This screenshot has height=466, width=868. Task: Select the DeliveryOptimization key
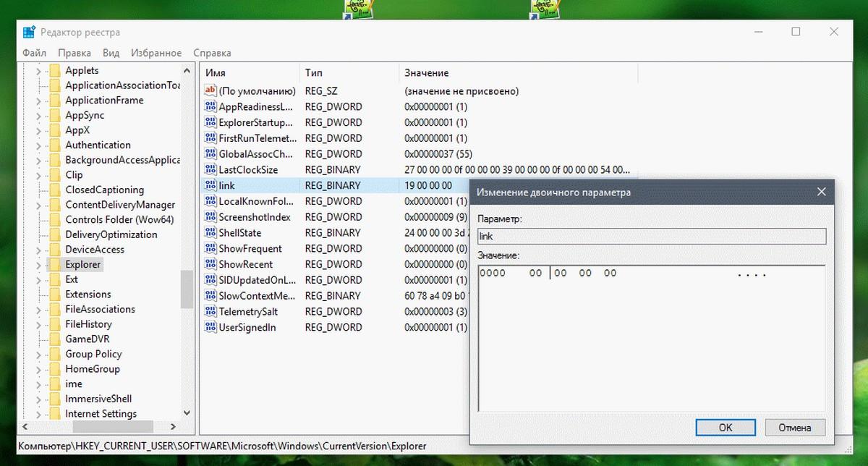pos(111,234)
